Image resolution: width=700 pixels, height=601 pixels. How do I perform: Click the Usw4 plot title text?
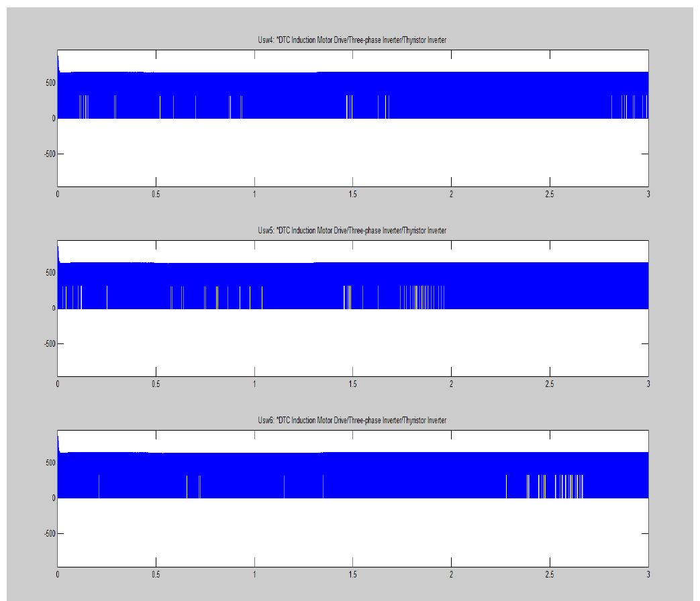(352, 41)
